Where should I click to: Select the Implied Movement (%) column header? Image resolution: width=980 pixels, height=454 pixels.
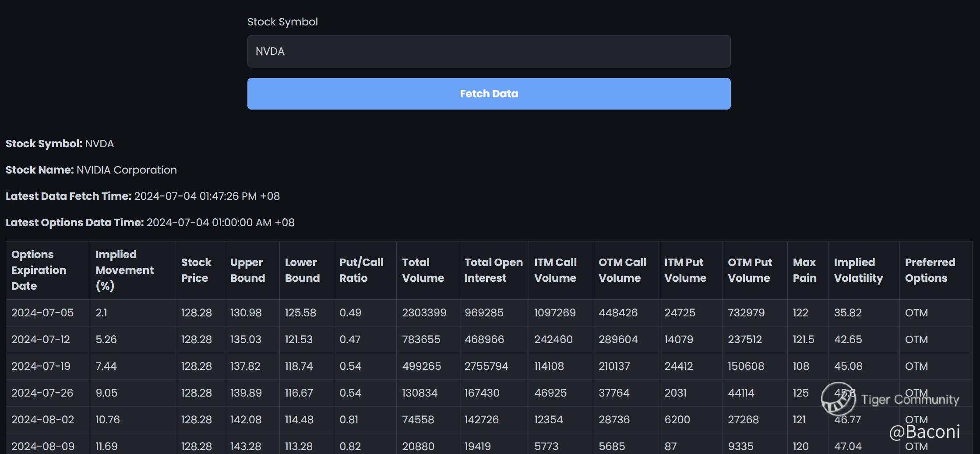(124, 270)
